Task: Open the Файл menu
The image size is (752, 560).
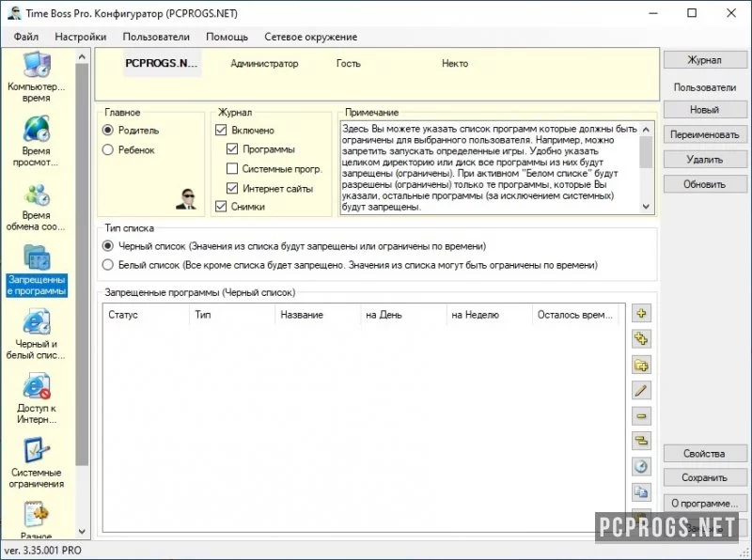Action: [x=26, y=37]
